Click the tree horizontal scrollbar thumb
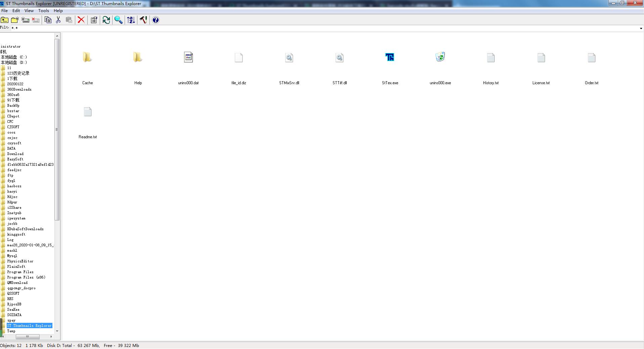This screenshot has width=644, height=349. (x=28, y=337)
